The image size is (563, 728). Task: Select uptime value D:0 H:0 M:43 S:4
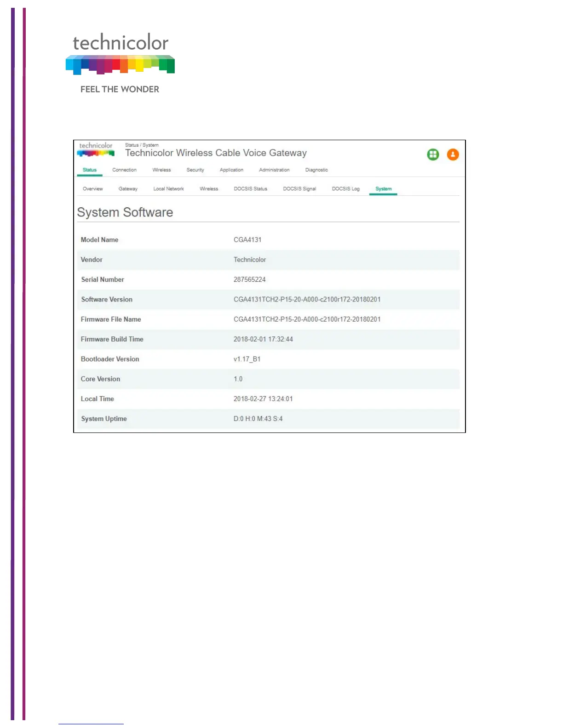pos(258,419)
